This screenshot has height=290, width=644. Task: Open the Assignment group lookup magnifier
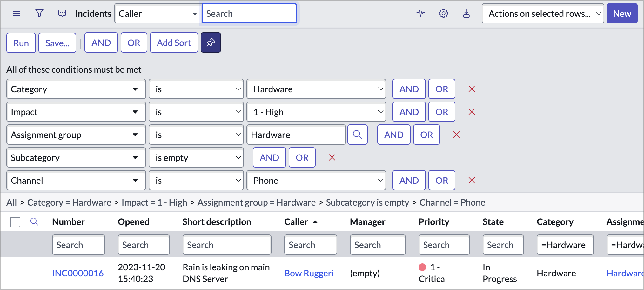(x=358, y=135)
